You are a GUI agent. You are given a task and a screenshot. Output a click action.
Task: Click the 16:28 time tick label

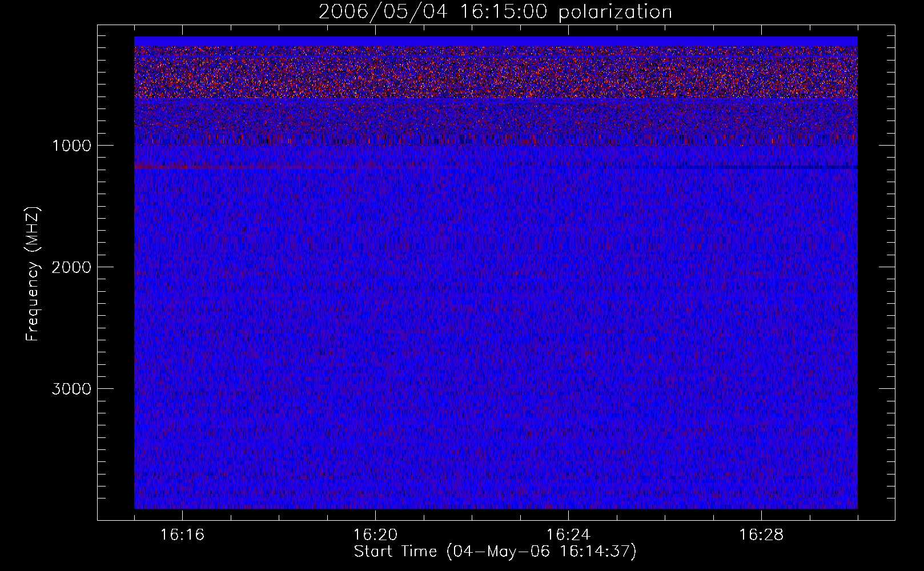pos(761,535)
